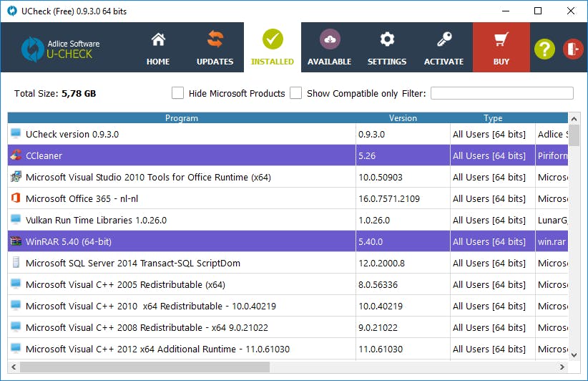Switch to the INSTALLED tab label
This screenshot has height=381, width=588.
273,62
